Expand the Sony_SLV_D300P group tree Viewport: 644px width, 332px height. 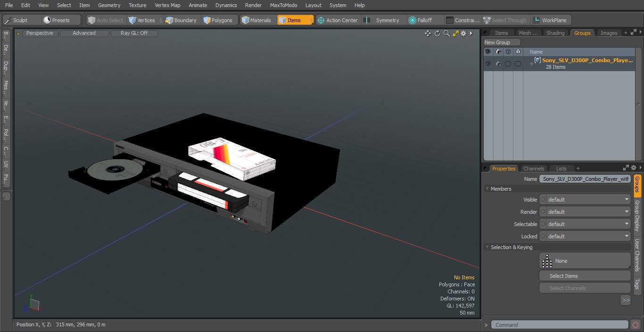(531, 64)
